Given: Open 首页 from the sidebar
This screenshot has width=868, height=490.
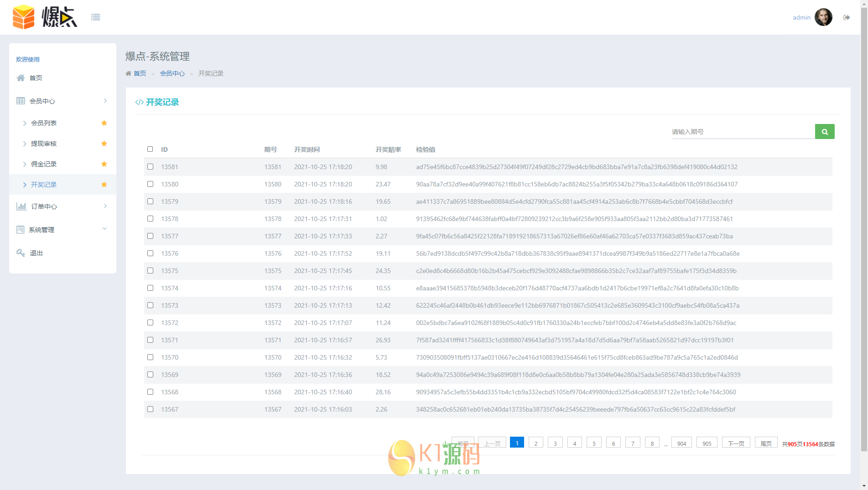Looking at the screenshot, I should click(x=36, y=78).
